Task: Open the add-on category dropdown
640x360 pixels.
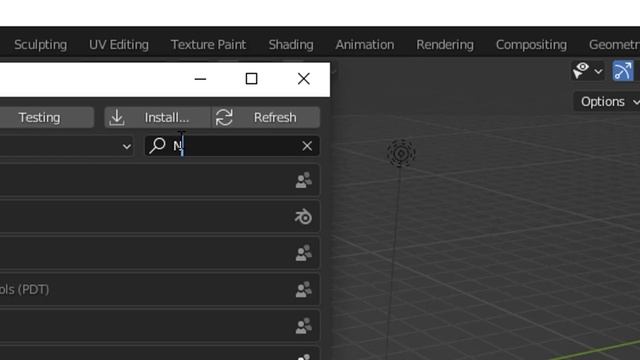Action: click(67, 146)
